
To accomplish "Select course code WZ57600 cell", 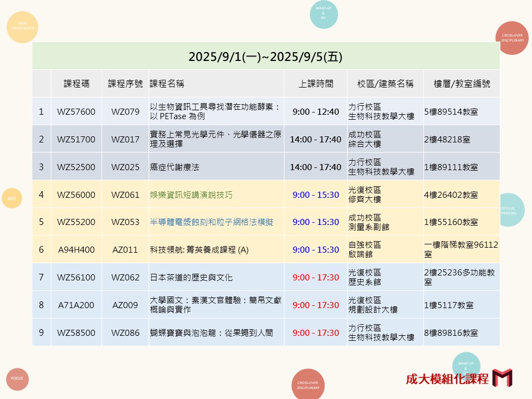I will (x=76, y=111).
